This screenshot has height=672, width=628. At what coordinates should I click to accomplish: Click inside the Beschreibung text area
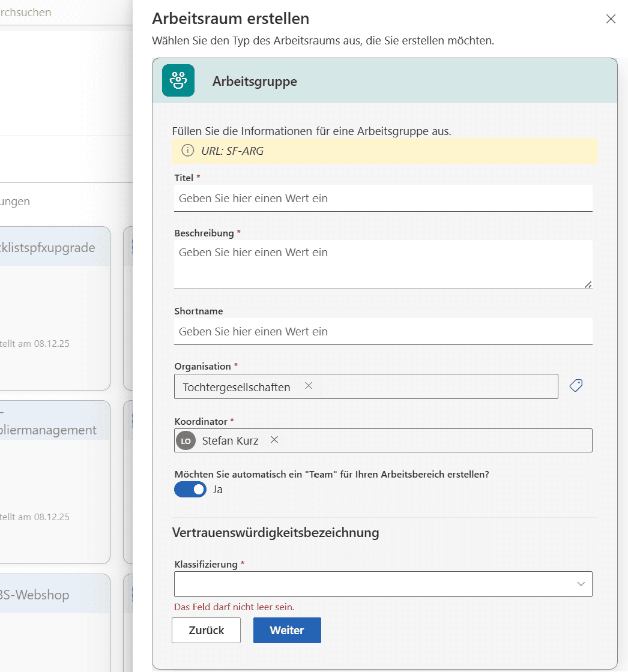point(383,261)
